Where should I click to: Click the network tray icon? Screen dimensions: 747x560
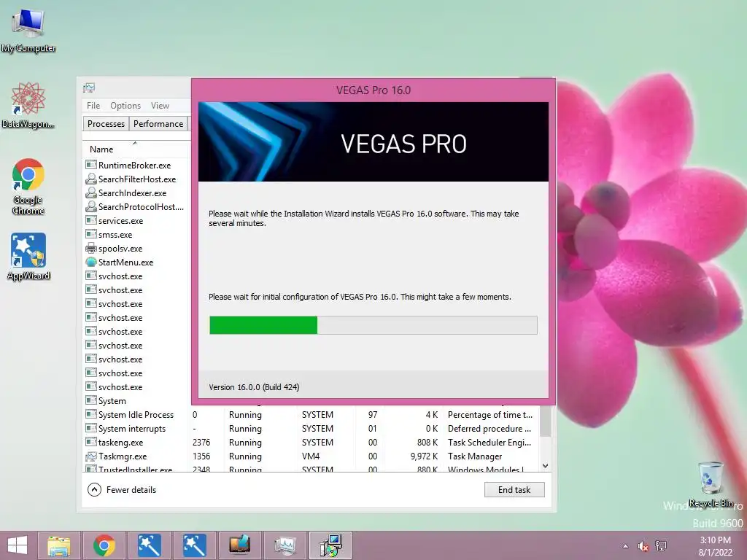click(x=661, y=546)
